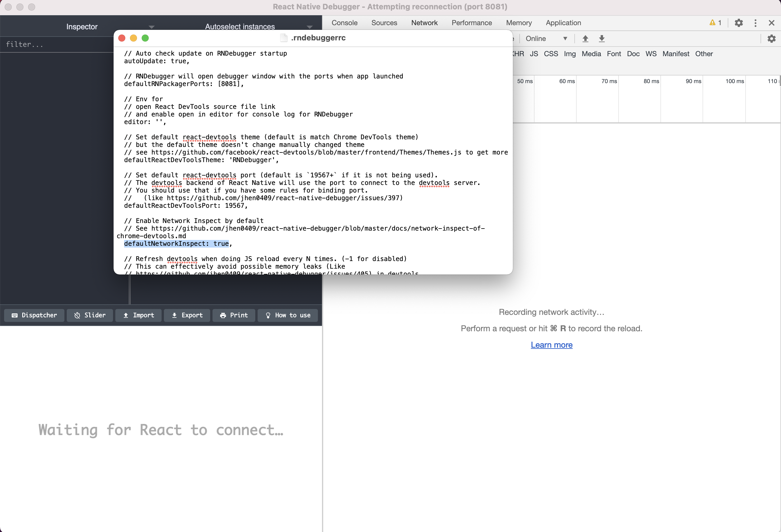Filter requests by Media type
The height and width of the screenshot is (532, 781).
click(x=591, y=54)
